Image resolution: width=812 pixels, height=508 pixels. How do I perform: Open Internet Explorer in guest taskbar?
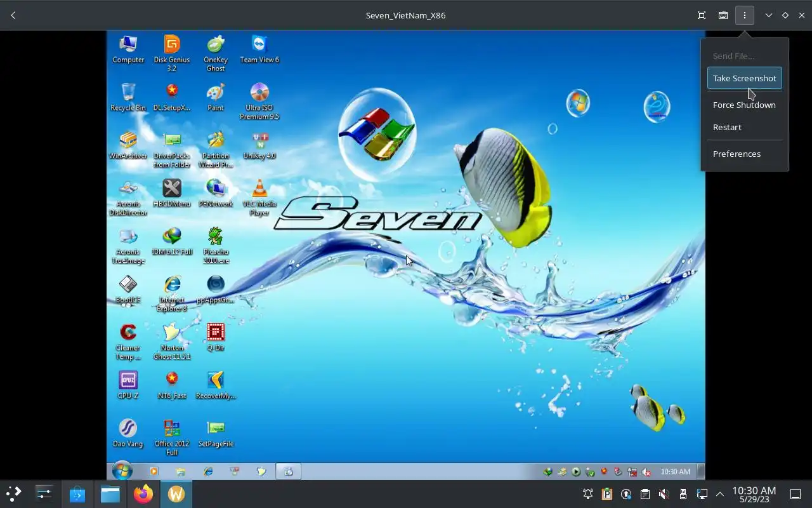(208, 472)
